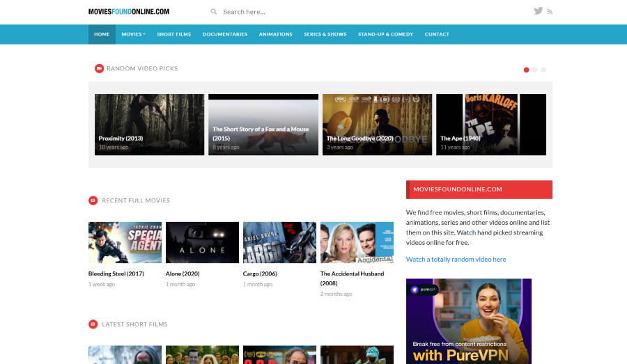Click the MoviesFoundOnline.com logo
The image size is (627, 364).
pyautogui.click(x=129, y=12)
